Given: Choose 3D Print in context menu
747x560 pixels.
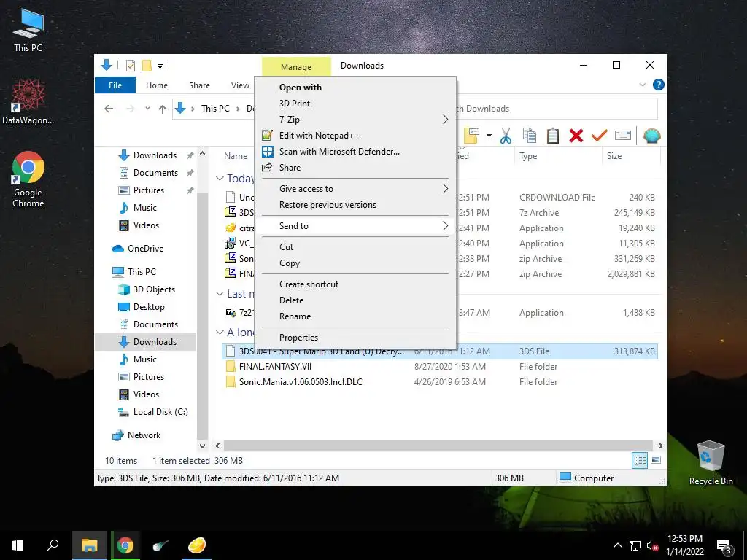Looking at the screenshot, I should point(295,104).
